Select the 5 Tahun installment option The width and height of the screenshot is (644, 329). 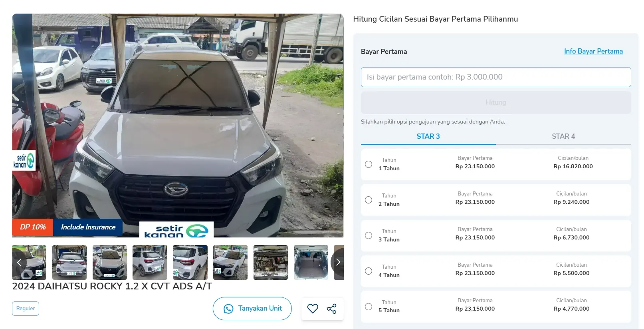pyautogui.click(x=369, y=307)
